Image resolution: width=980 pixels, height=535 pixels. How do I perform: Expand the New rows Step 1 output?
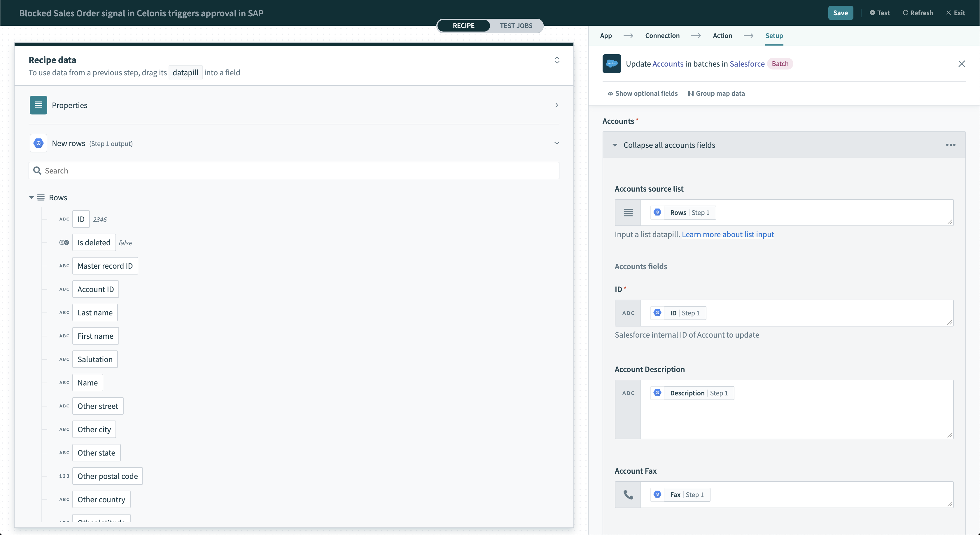556,143
